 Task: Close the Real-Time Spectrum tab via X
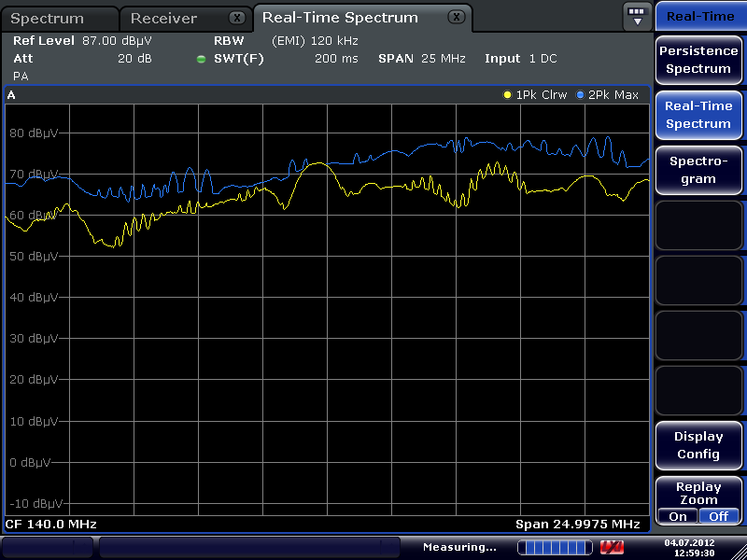(x=456, y=17)
